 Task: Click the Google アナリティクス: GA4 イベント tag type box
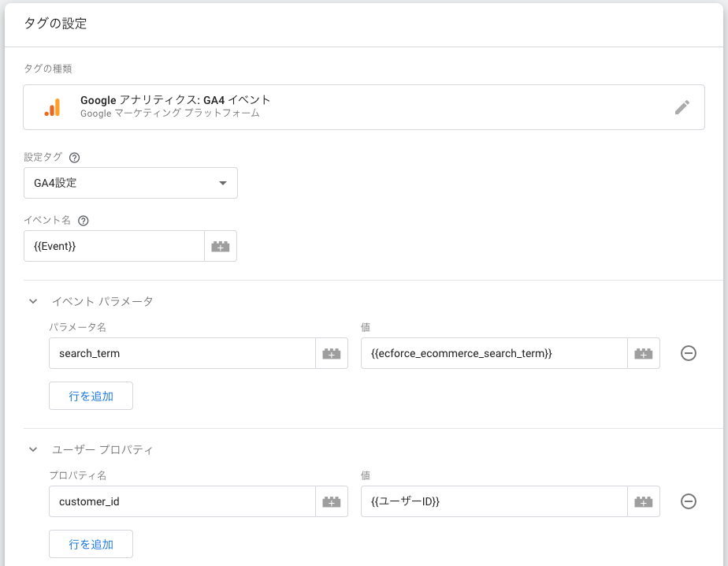364,107
